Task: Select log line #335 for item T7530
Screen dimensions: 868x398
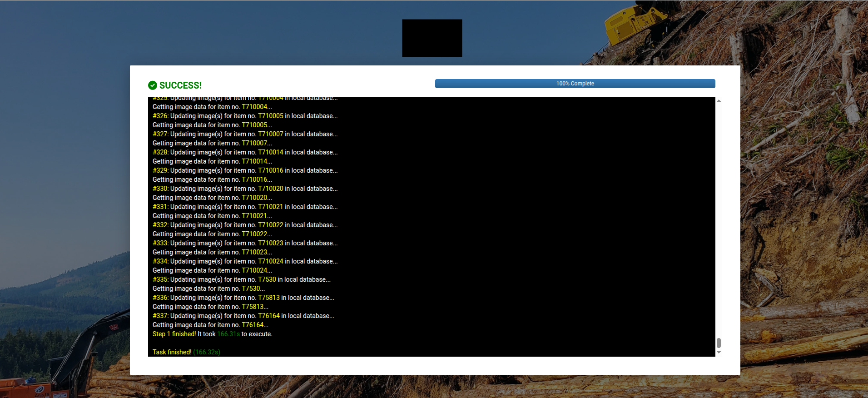Action: coord(242,279)
